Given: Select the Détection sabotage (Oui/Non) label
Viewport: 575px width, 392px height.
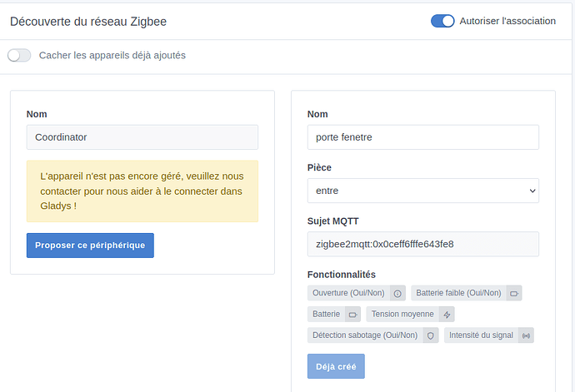Looking at the screenshot, I should click(364, 335).
